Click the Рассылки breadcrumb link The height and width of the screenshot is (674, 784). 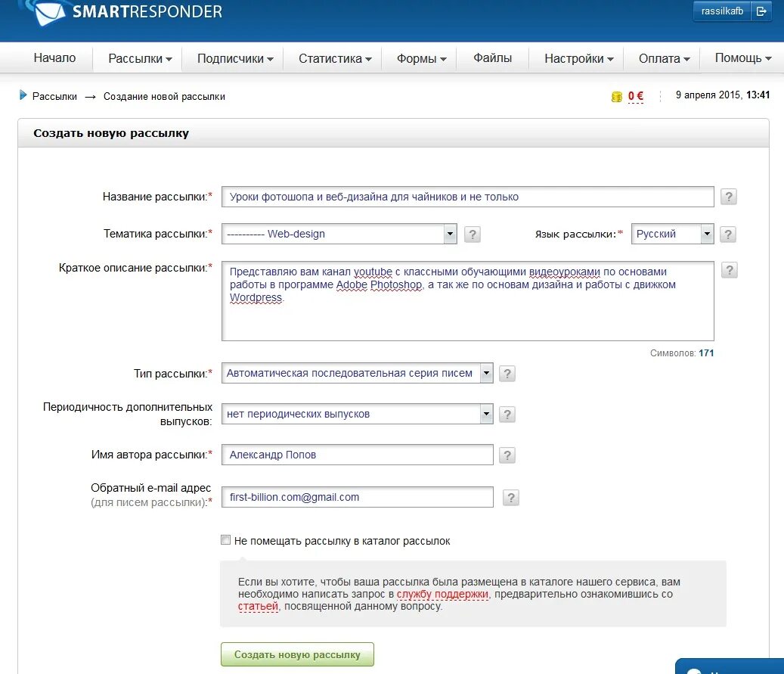(54, 96)
